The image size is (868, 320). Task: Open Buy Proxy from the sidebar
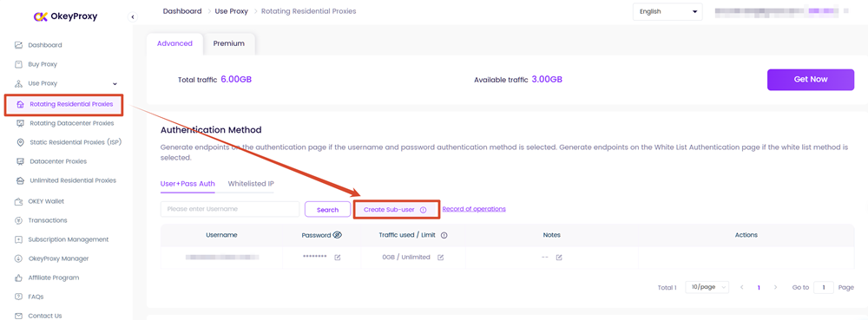tap(43, 64)
